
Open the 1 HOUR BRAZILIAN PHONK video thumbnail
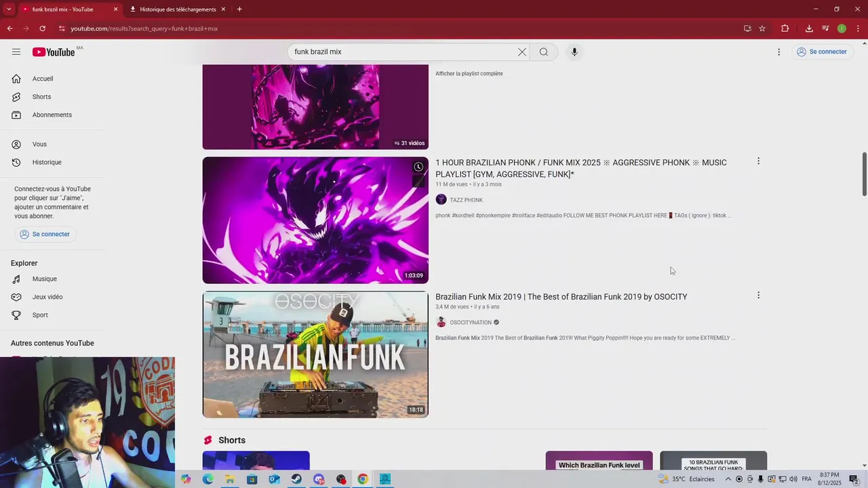click(x=315, y=220)
